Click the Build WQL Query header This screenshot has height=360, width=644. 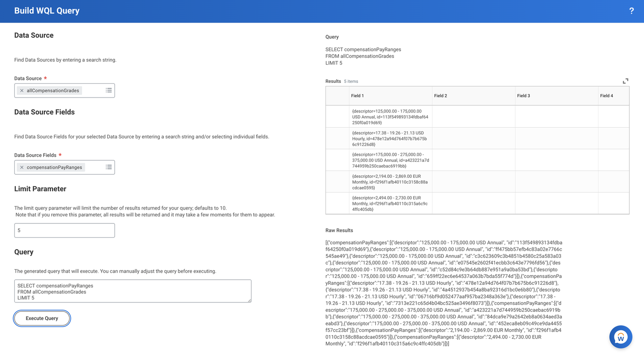(46, 11)
